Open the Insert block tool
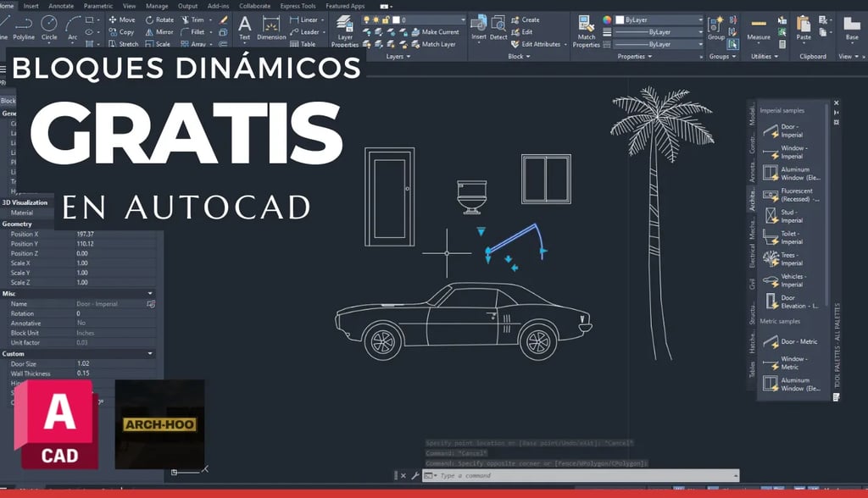The image size is (868, 498). tap(479, 28)
